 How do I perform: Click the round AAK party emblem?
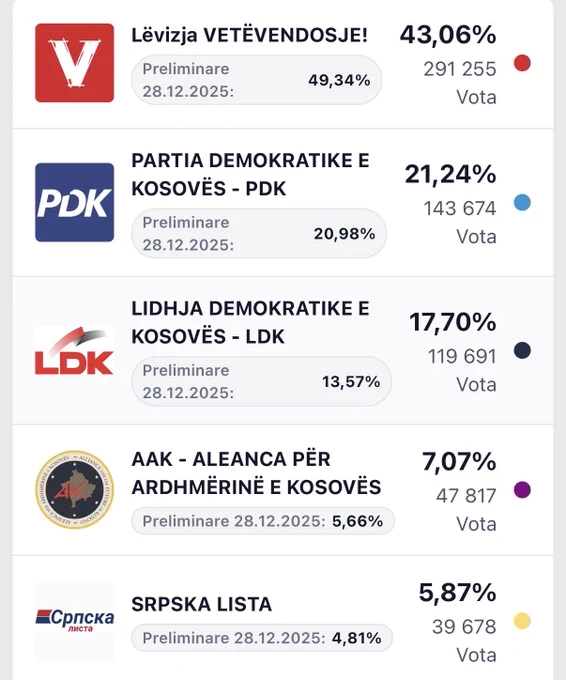tap(75, 490)
